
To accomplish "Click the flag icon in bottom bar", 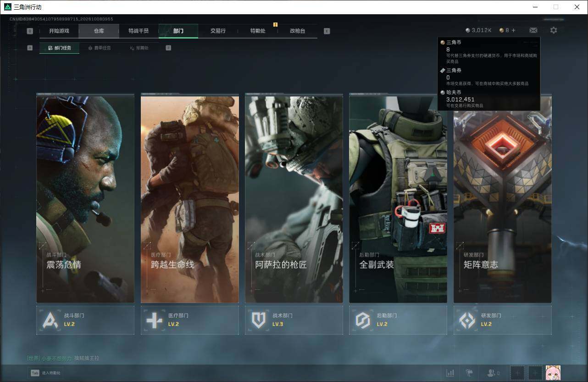I will 469,373.
